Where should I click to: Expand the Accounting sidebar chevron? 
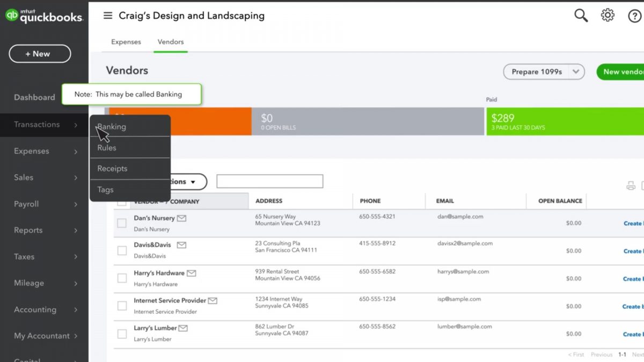click(x=76, y=309)
